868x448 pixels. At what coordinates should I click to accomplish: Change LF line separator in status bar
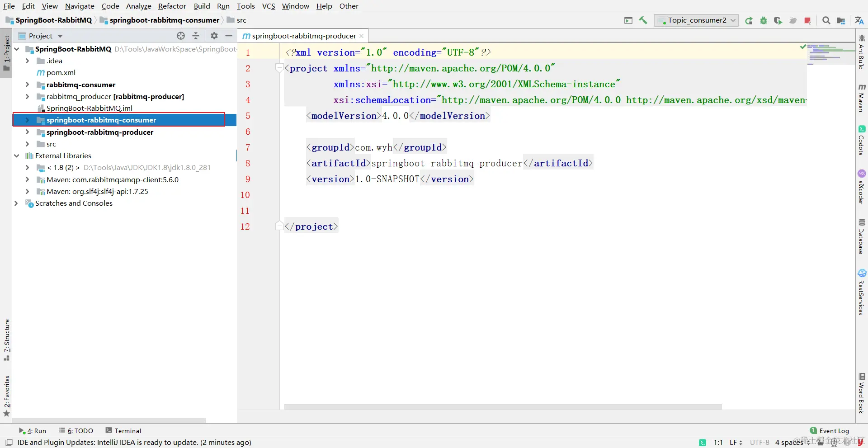tap(736, 443)
